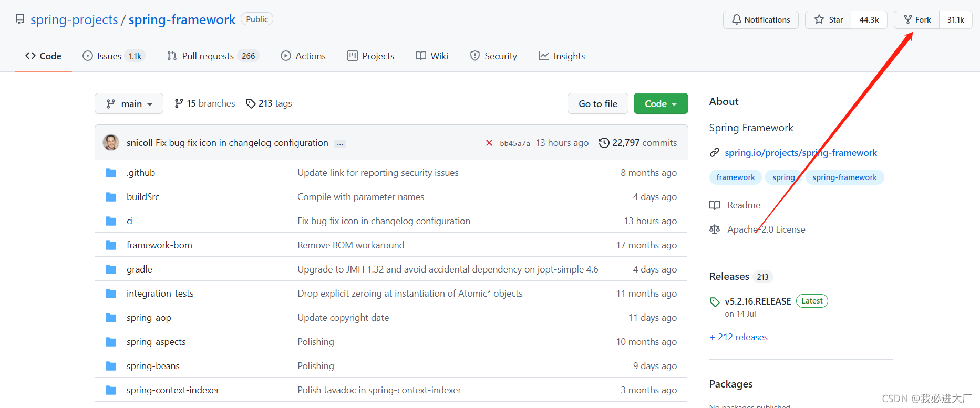Image resolution: width=980 pixels, height=408 pixels.
Task: Click the red failed build status X icon
Action: [x=489, y=143]
